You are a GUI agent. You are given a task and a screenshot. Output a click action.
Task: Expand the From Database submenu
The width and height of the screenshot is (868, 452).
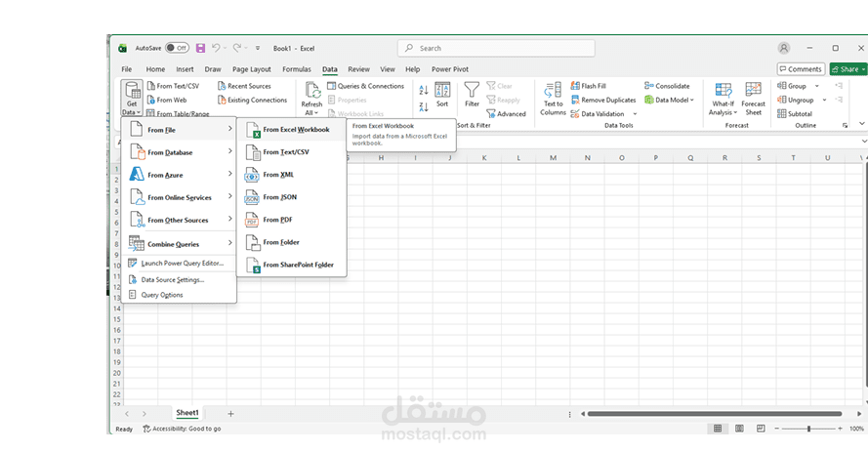pyautogui.click(x=179, y=152)
